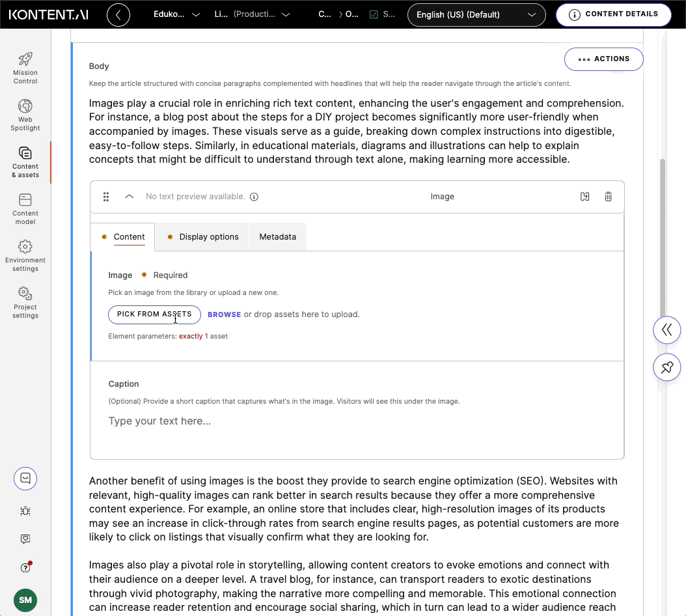This screenshot has width=686, height=616.
Task: Click paragraph about SEO benefit
Action: [354, 509]
